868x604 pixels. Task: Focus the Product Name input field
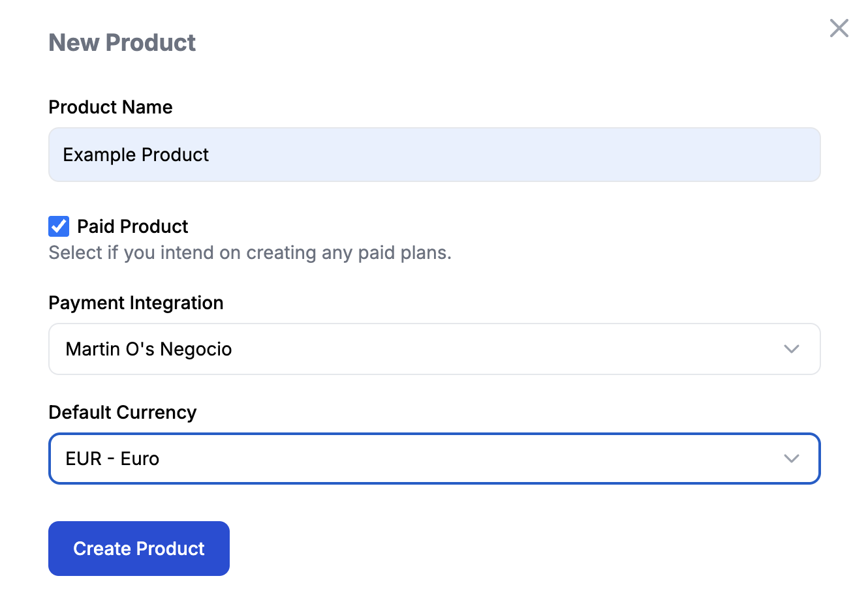[x=434, y=155]
